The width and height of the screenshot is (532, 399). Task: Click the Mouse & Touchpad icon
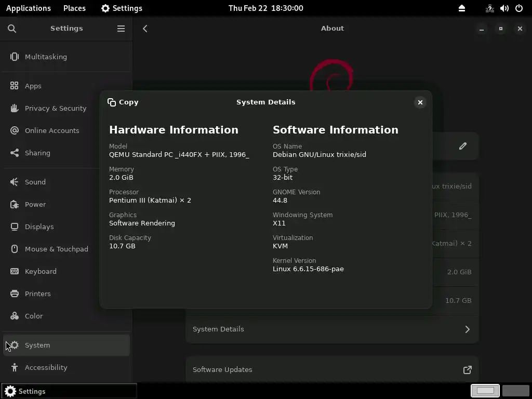click(14, 249)
